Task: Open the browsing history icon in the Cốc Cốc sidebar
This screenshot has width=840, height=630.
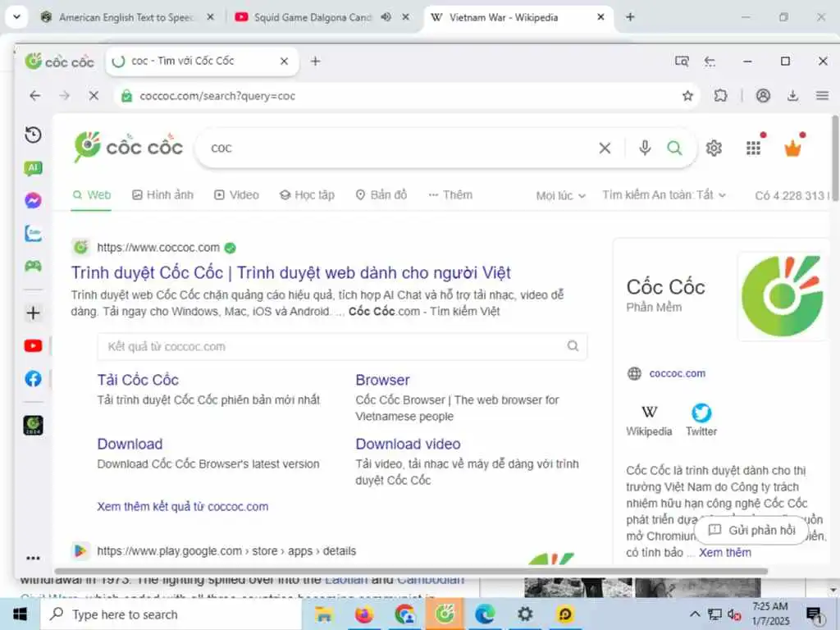Action: pos(33,135)
